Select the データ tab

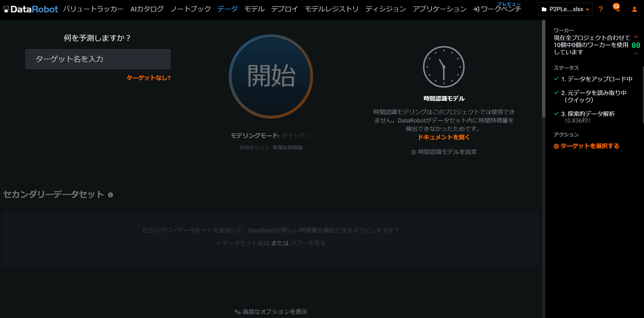coord(227,9)
